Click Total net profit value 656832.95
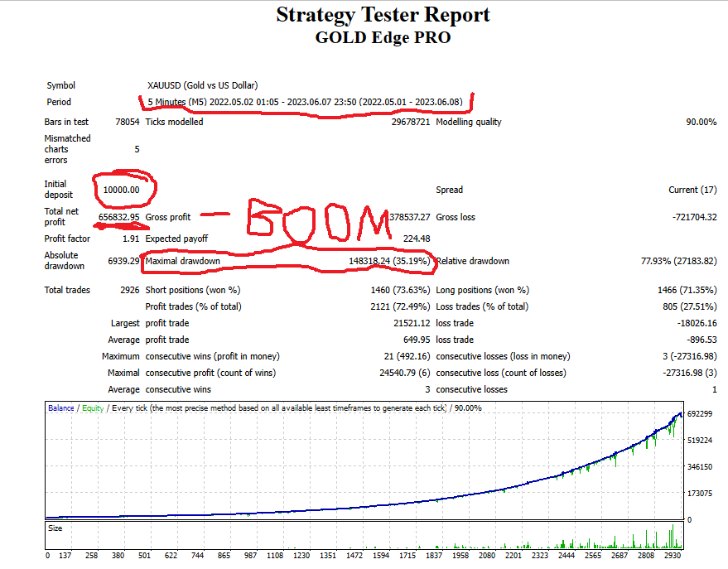The height and width of the screenshot is (569, 728). click(119, 217)
